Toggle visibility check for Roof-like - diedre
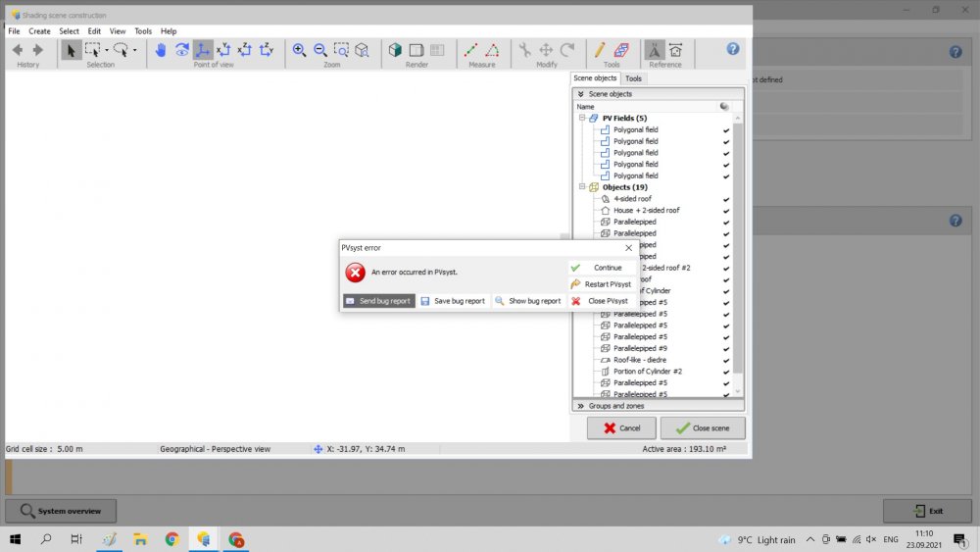This screenshot has width=980, height=552. click(x=726, y=360)
